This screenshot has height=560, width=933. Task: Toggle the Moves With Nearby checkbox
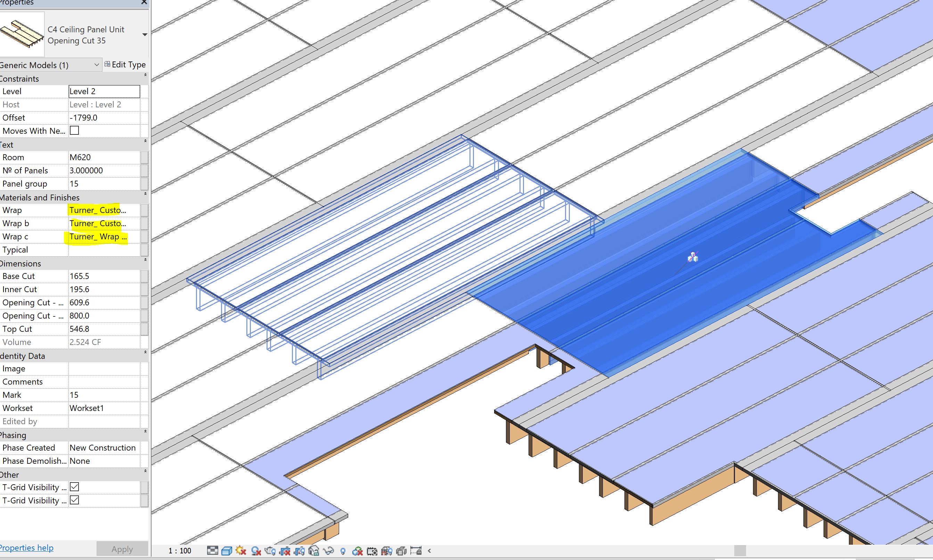(75, 131)
